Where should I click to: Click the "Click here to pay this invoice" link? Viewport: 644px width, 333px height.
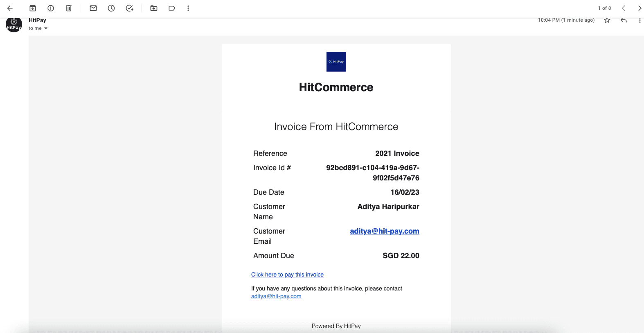point(287,274)
